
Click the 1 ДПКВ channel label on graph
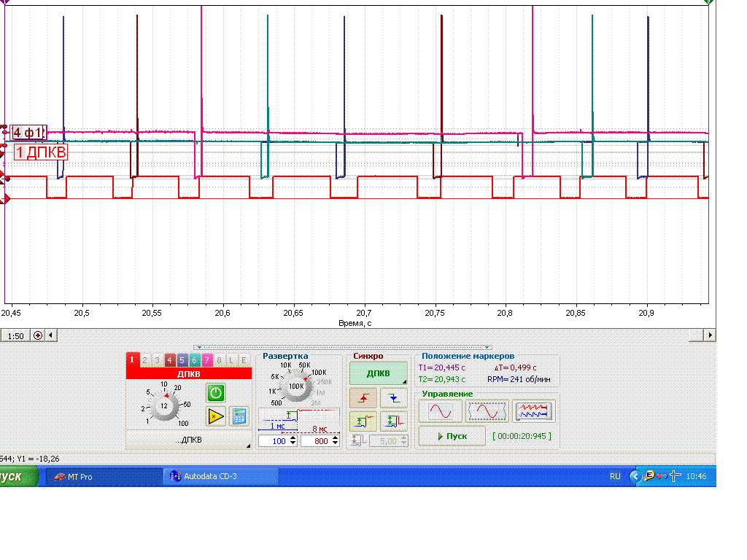click(x=41, y=152)
